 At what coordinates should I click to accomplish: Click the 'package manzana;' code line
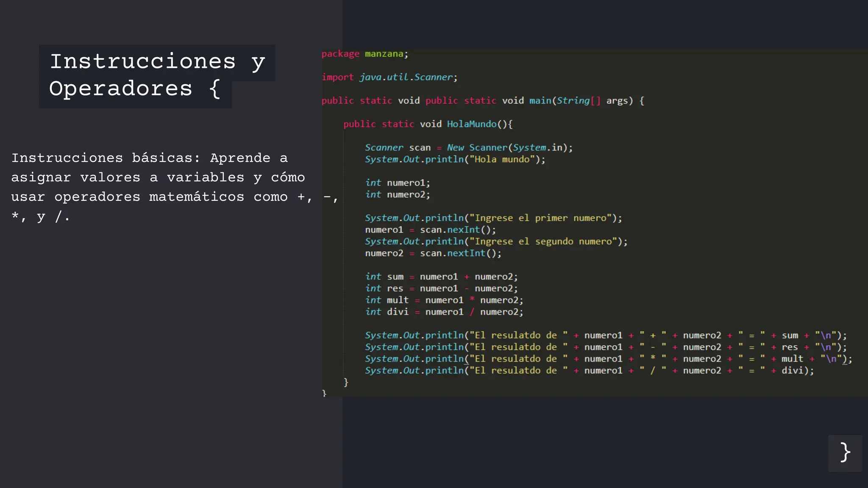click(x=364, y=54)
